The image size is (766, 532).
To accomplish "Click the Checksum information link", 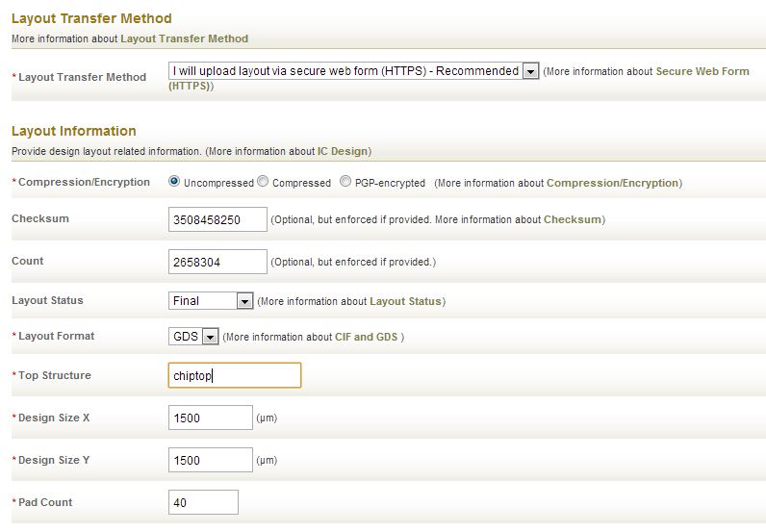I will click(x=573, y=219).
